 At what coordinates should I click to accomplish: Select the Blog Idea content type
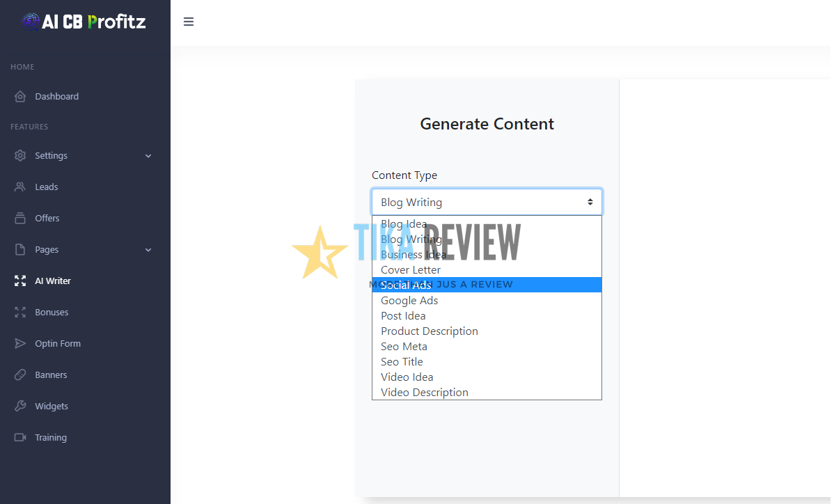tap(404, 223)
